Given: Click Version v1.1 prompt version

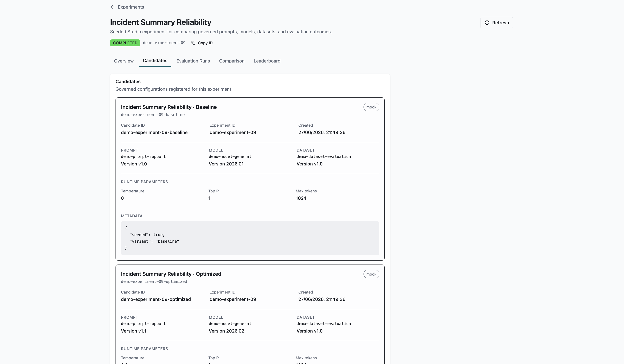Looking at the screenshot, I should pos(134,331).
